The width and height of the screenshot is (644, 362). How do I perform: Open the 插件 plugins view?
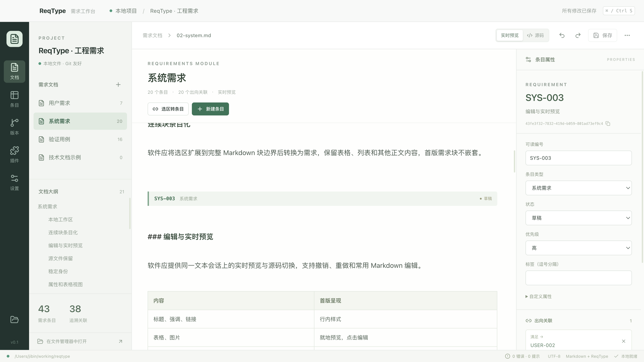tap(14, 155)
